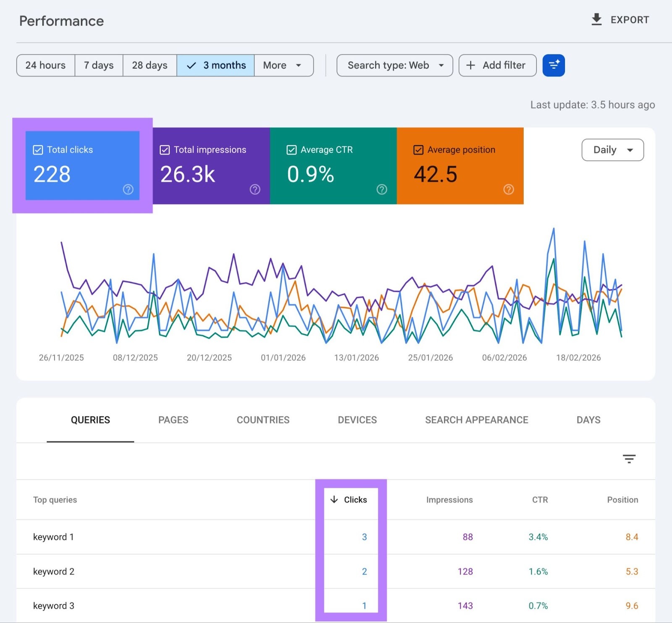Toggle the Average CTR checkbox
The height and width of the screenshot is (623, 672).
[x=291, y=149]
